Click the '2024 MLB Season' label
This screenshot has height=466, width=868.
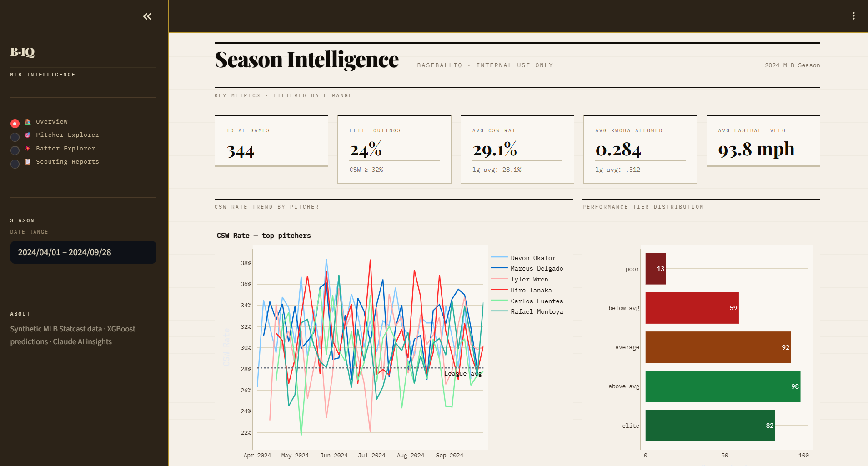click(x=793, y=65)
